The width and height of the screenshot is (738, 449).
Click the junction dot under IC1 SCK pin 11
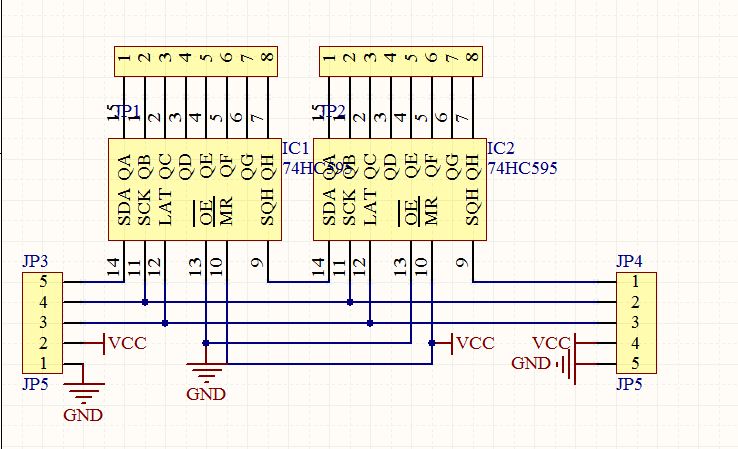point(145,302)
